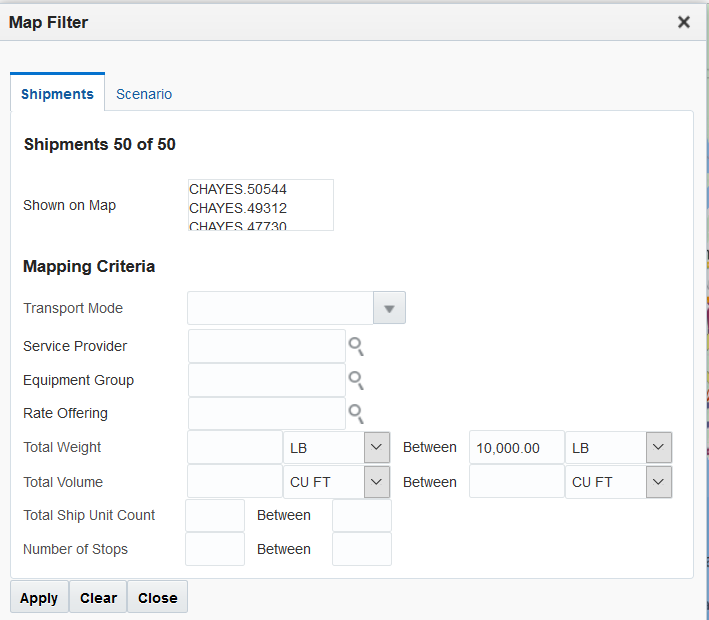Close the Map Filter dialog with X
The image size is (709, 620).
coord(684,22)
